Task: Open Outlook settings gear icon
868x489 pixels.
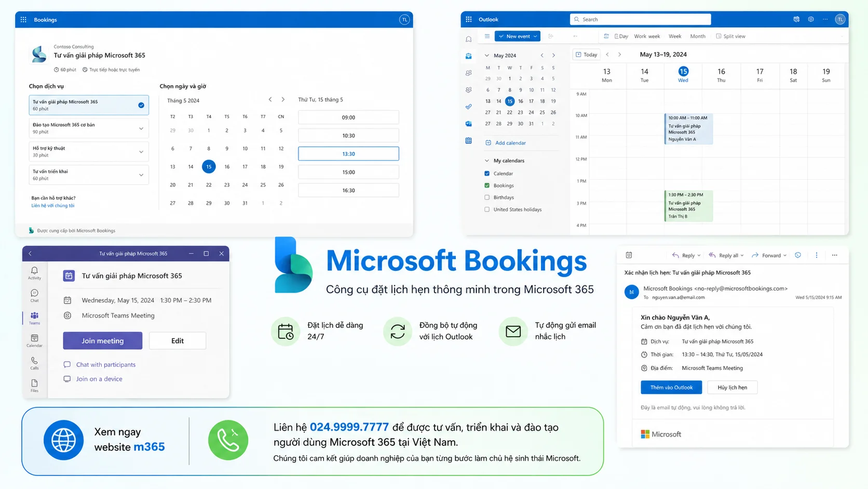Action: 811,19
